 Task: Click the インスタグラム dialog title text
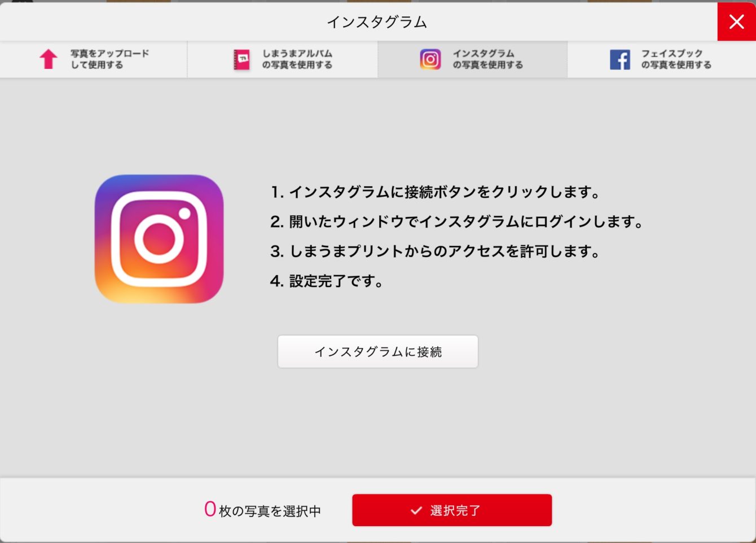[377, 22]
